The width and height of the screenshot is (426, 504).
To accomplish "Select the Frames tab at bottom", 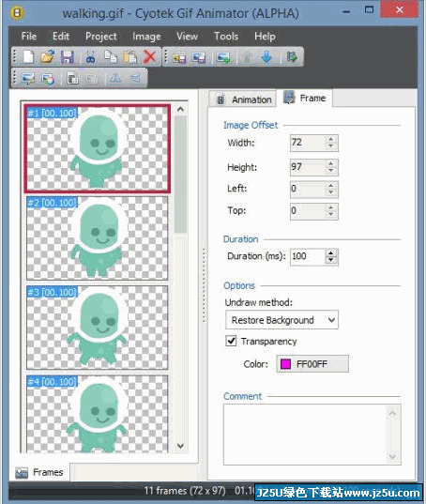I will pos(39,472).
